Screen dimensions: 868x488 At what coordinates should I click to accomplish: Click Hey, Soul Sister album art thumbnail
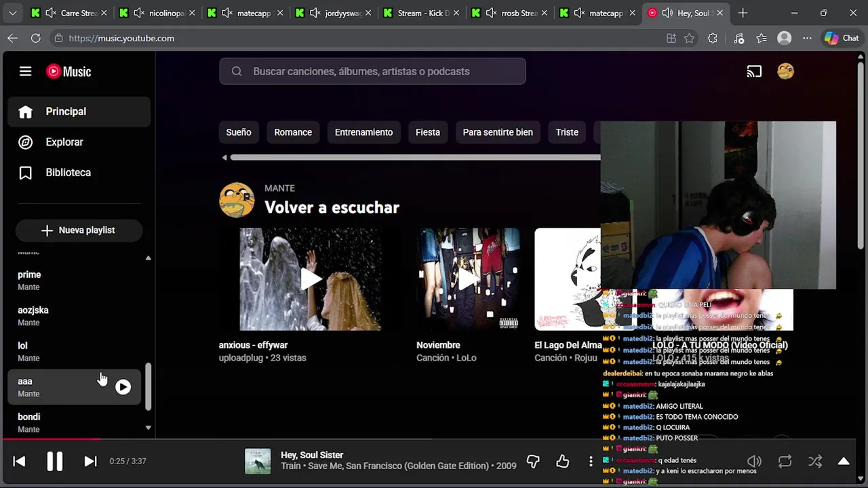click(x=258, y=462)
